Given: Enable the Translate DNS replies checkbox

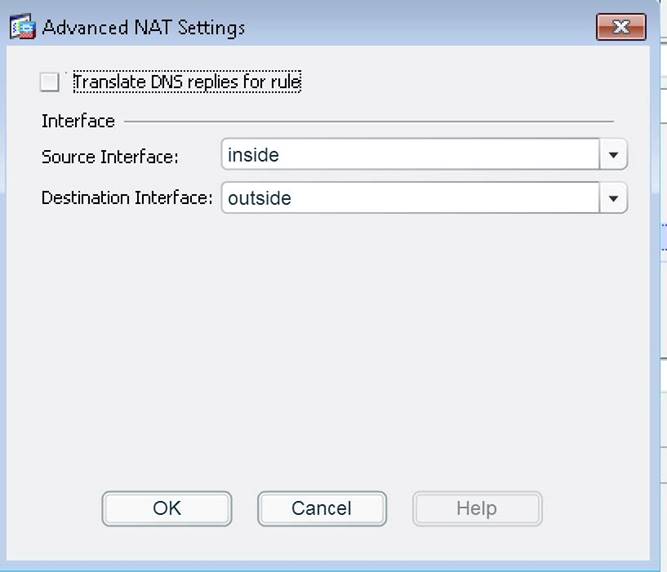Looking at the screenshot, I should [50, 82].
